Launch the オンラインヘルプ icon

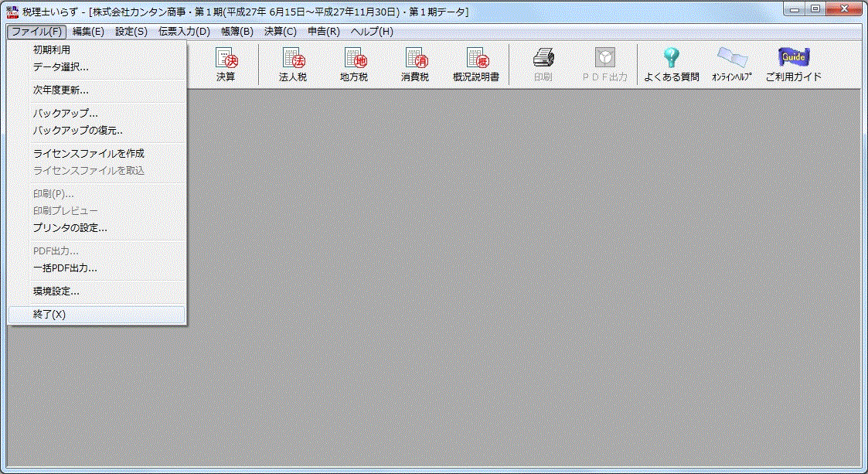point(732,64)
